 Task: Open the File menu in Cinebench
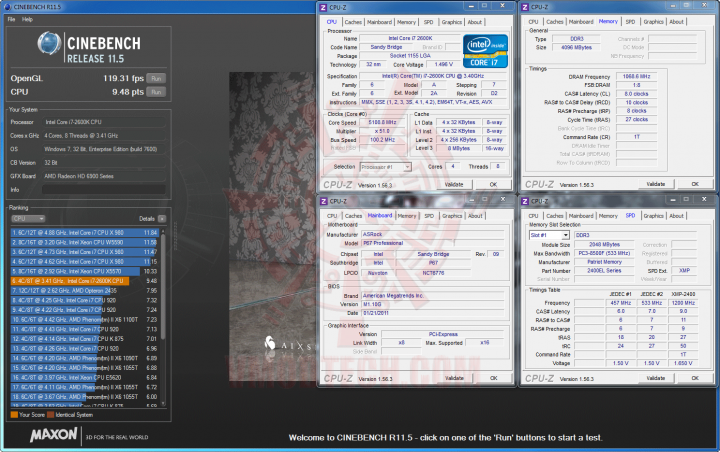[11, 19]
